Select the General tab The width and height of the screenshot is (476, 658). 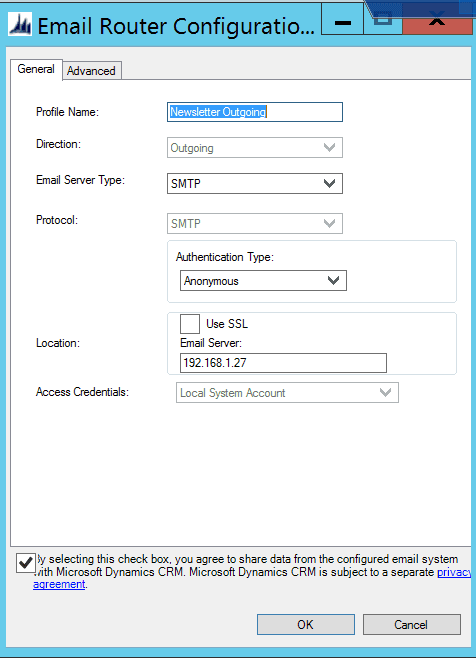click(x=36, y=69)
